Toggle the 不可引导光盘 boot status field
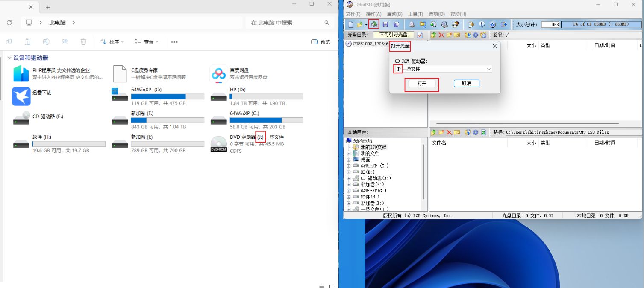This screenshot has height=288, width=644. pyautogui.click(x=393, y=35)
